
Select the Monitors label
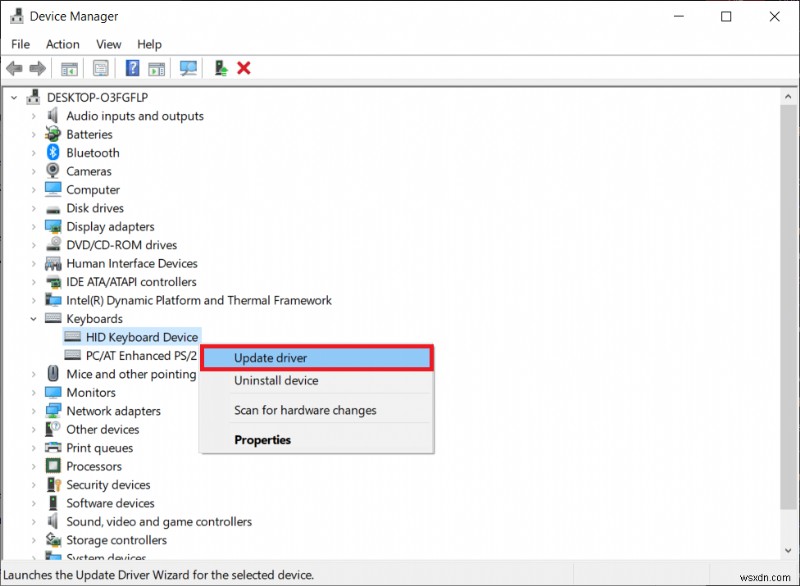91,392
